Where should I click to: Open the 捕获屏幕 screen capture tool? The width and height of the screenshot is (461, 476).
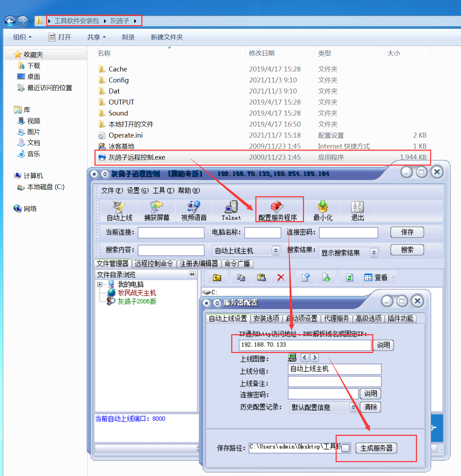click(157, 211)
